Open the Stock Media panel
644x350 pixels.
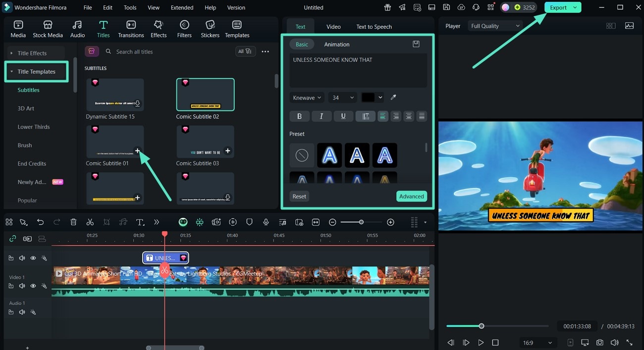[48, 29]
